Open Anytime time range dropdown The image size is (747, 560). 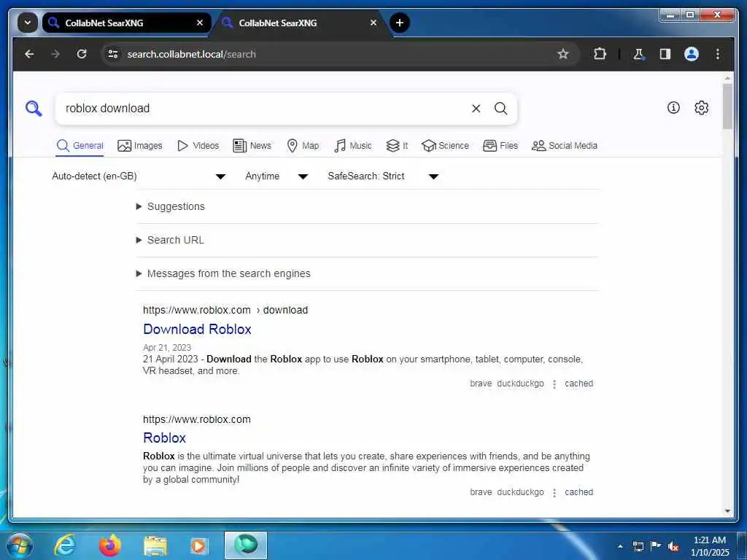pos(276,176)
